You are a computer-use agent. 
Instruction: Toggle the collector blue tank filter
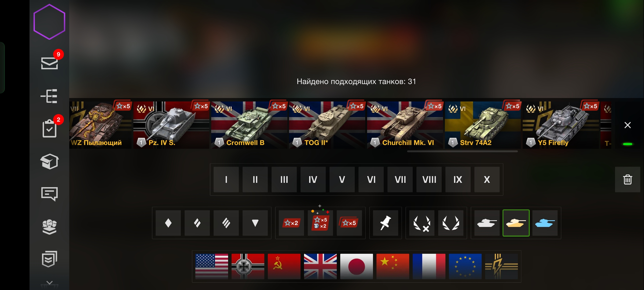point(545,223)
